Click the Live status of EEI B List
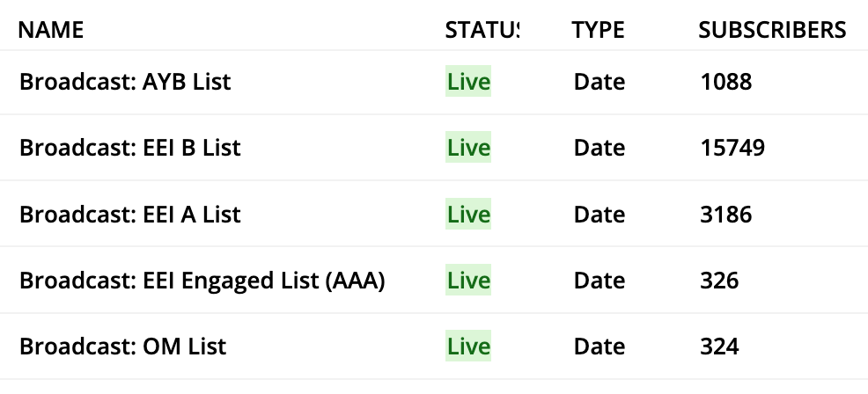 coord(468,149)
